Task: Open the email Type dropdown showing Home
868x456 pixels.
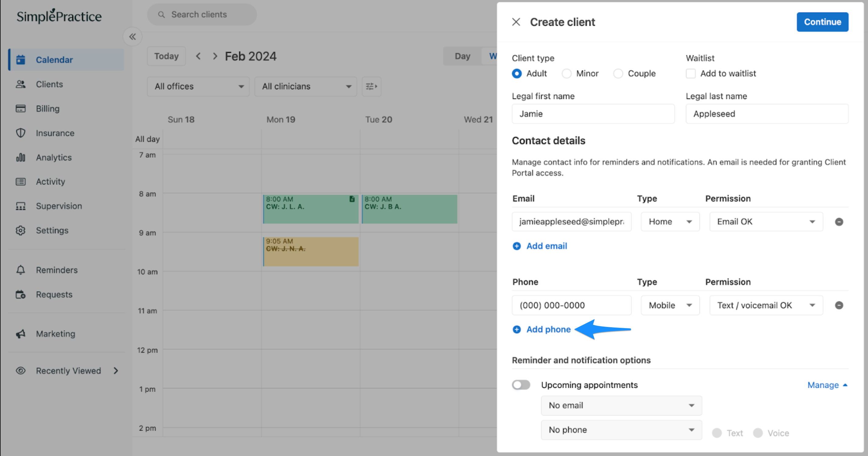Action: point(670,221)
